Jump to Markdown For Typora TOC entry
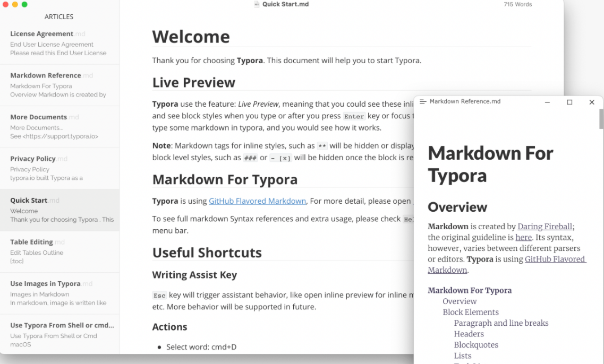This screenshot has width=604, height=364. click(x=470, y=290)
